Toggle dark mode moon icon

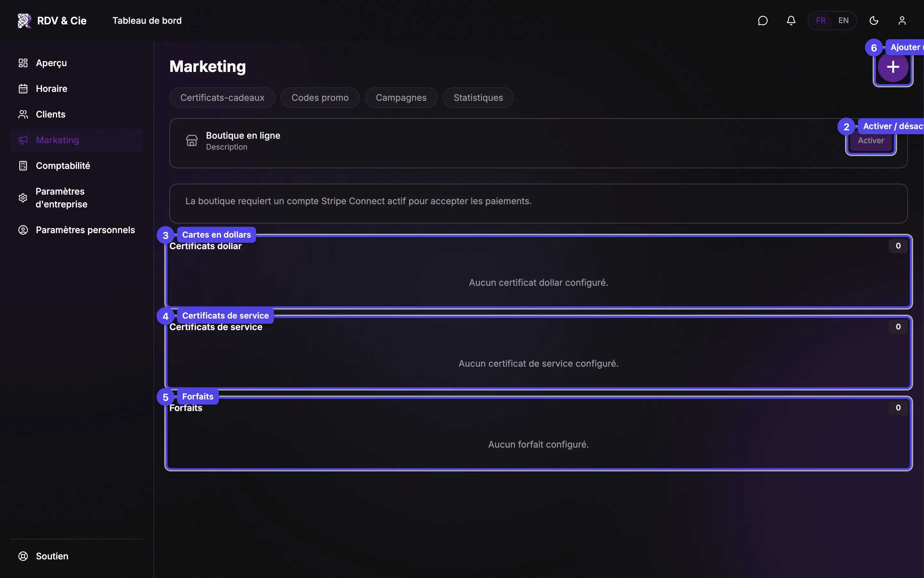[874, 21]
